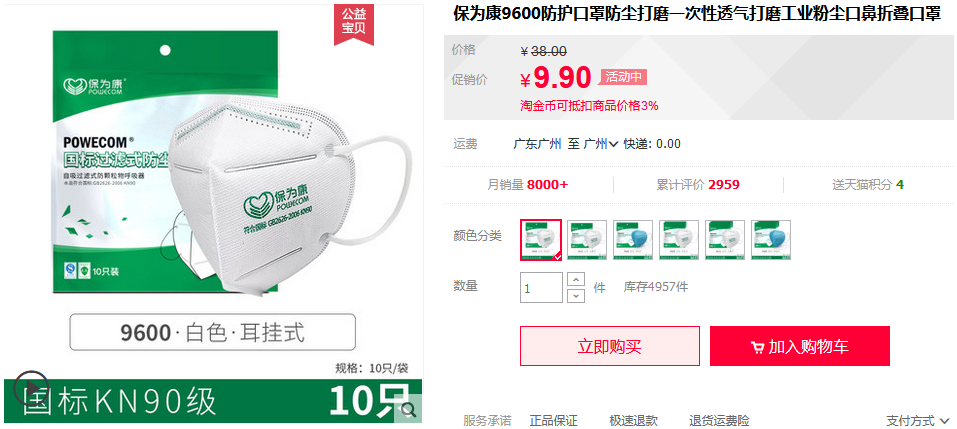
Task: Click the 立即购买 button
Action: [610, 346]
